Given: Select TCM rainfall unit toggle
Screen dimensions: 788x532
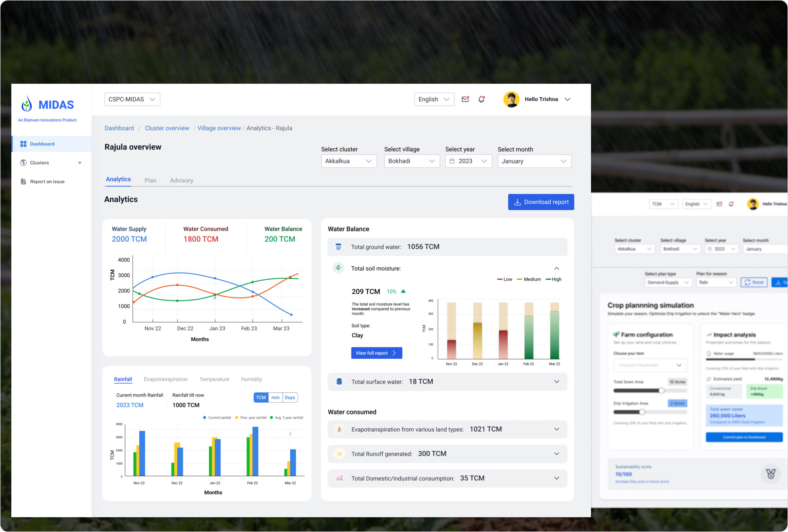Looking at the screenshot, I should point(260,397).
